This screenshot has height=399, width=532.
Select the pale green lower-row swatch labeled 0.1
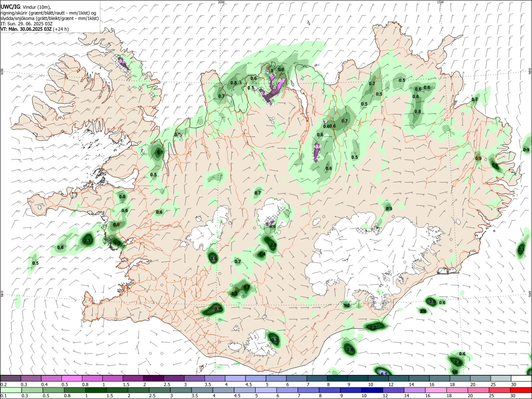tap(11, 390)
